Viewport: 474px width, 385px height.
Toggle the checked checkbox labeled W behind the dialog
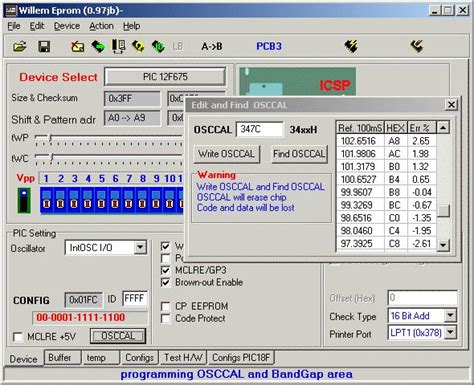pos(165,246)
